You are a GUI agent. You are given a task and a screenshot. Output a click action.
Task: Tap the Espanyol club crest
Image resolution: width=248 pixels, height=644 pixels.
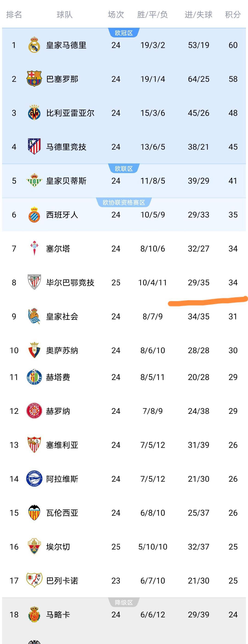(x=34, y=215)
